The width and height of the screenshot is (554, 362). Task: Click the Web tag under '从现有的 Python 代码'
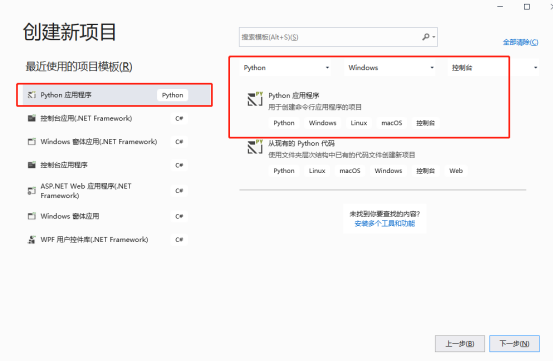pyautogui.click(x=456, y=171)
